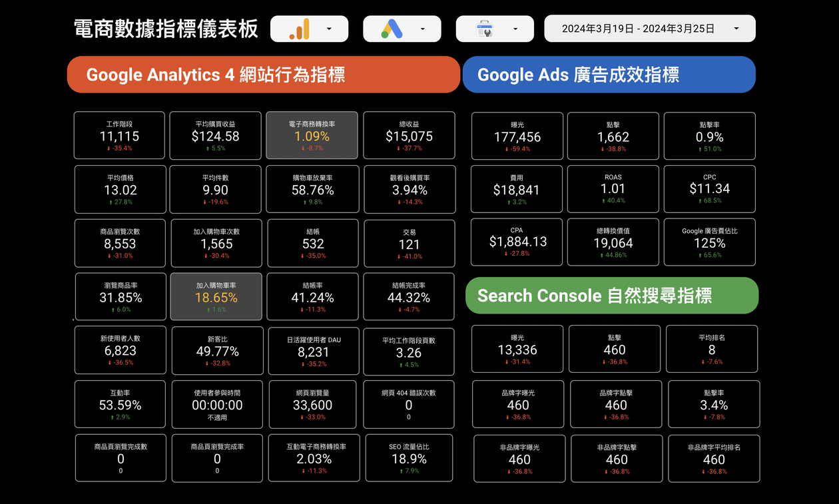Click the 購物車放棄率 58.76% scorecard
Image resolution: width=839 pixels, height=504 pixels.
click(x=312, y=189)
